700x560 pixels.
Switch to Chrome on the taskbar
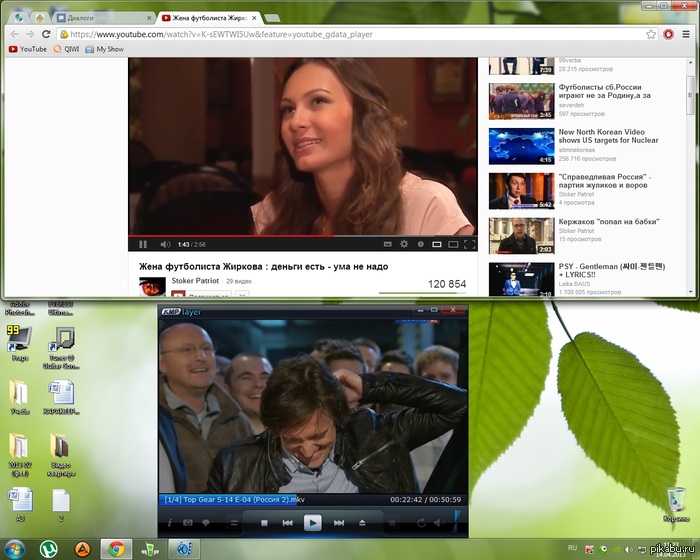click(116, 549)
